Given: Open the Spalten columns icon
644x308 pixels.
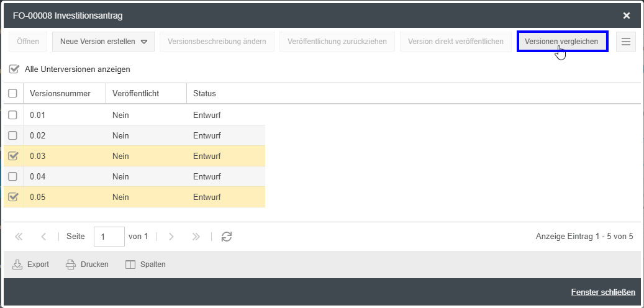Looking at the screenshot, I should [x=130, y=265].
